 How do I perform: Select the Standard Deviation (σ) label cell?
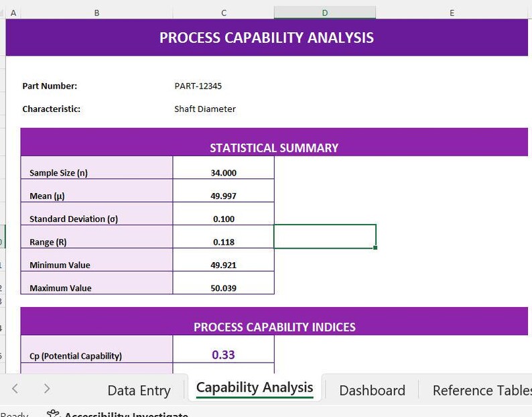pyautogui.click(x=96, y=214)
